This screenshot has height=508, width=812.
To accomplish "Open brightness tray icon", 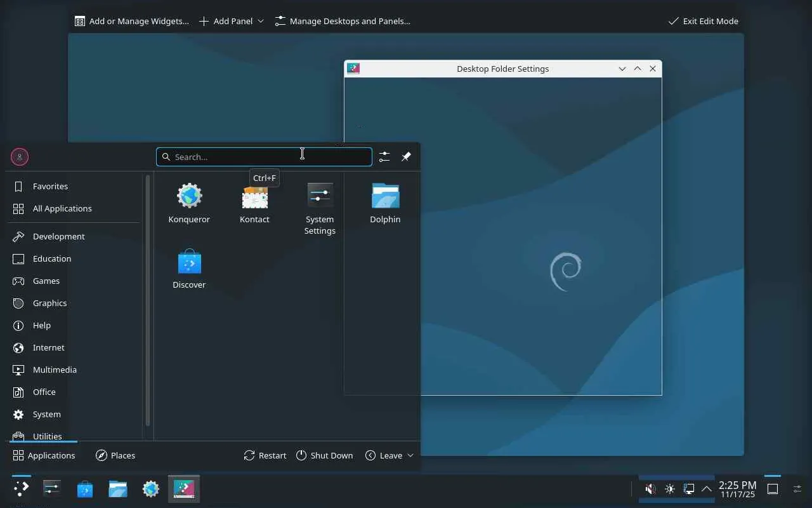I will coord(669,489).
